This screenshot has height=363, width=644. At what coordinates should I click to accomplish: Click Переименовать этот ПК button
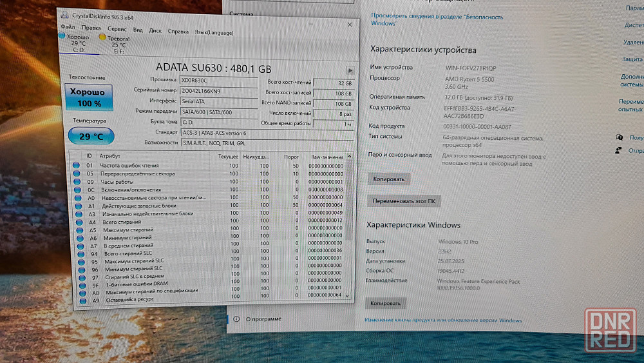point(404,201)
